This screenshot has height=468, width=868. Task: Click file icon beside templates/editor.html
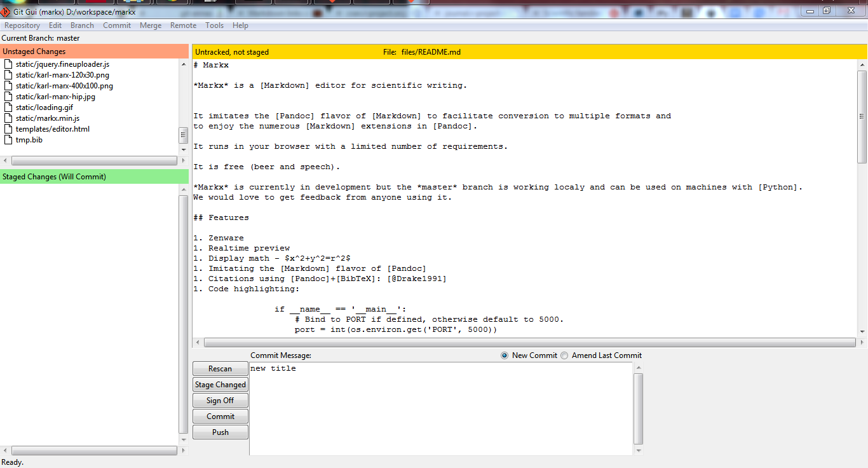pos(8,129)
